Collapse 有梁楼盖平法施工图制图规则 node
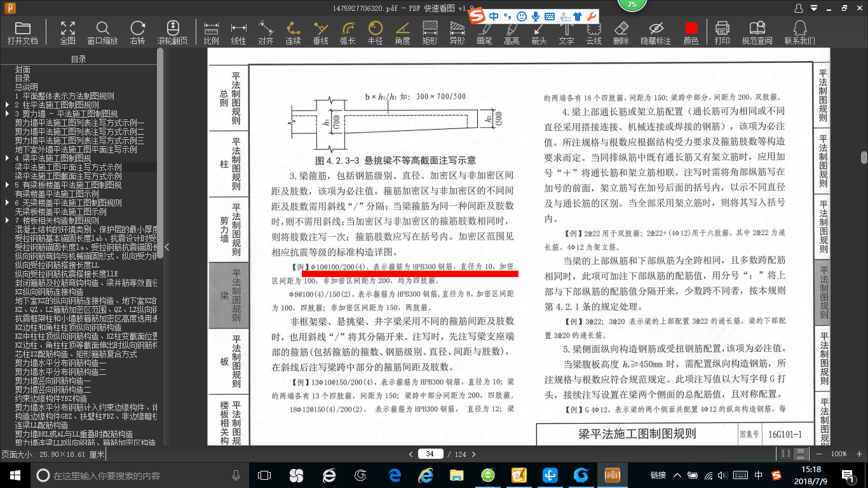Viewport: 868px width, 488px height. click(7, 185)
